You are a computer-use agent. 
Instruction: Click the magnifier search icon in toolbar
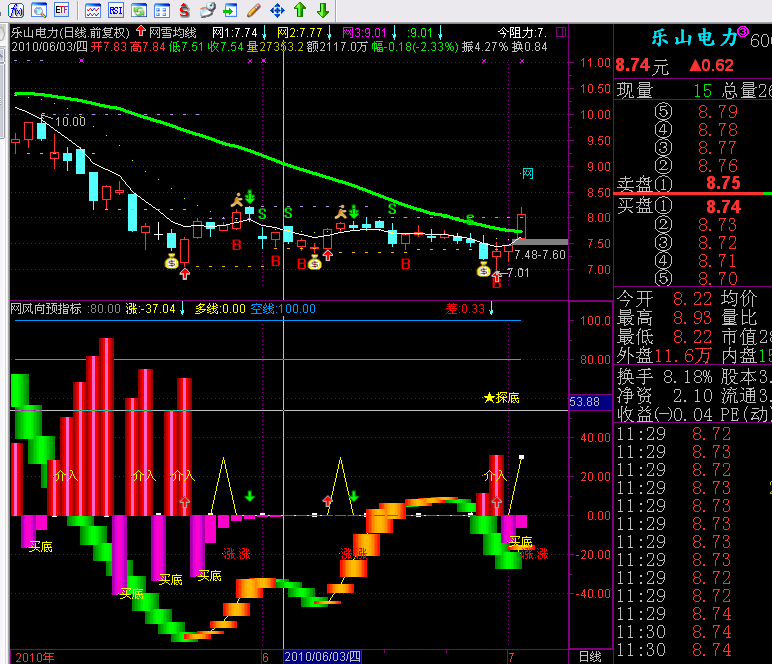pos(38,11)
